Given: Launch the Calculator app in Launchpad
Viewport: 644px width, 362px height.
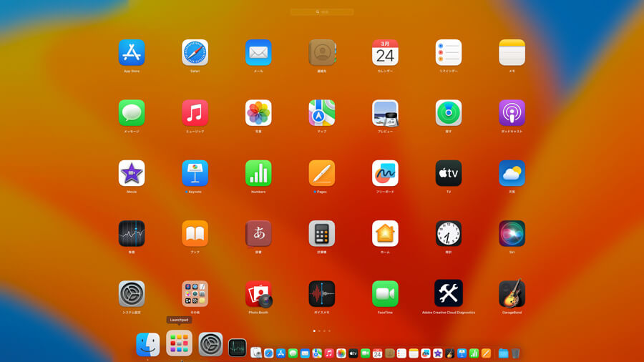Looking at the screenshot, I should tap(322, 233).
